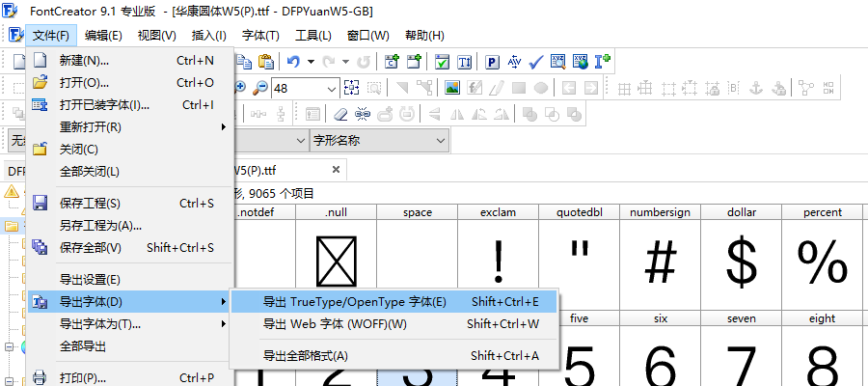Click the anchor icon in toolbar
Viewport: 868px width, 386px height.
[x=755, y=88]
